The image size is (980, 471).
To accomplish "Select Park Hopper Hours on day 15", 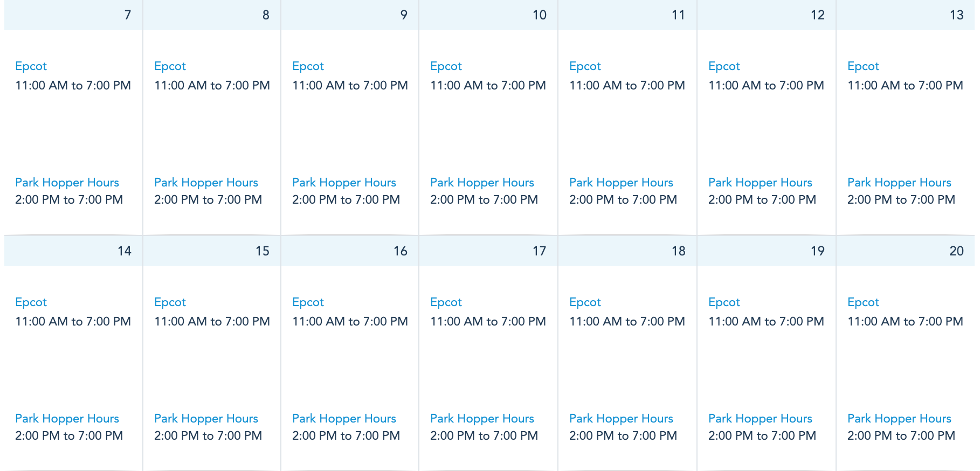I will tap(206, 419).
